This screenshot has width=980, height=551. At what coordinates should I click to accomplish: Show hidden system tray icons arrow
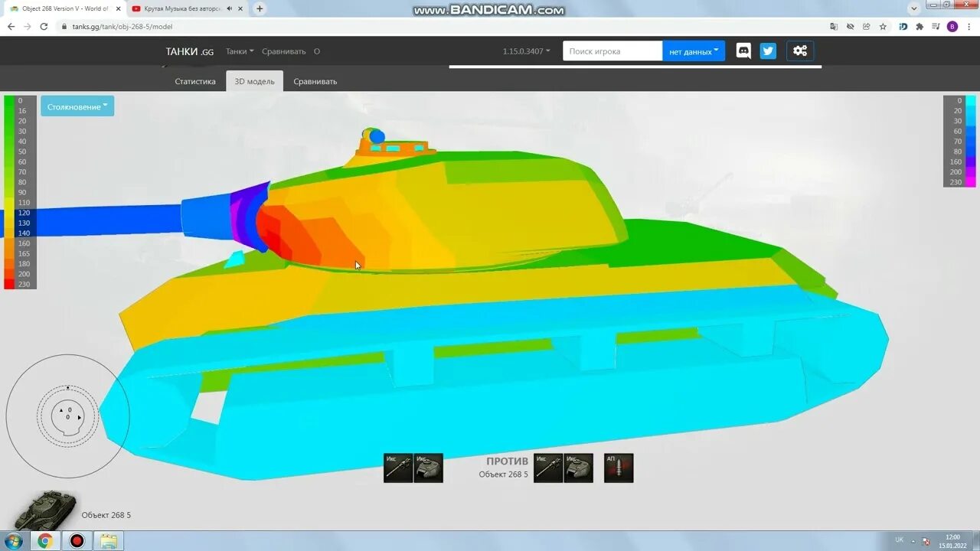tap(913, 540)
